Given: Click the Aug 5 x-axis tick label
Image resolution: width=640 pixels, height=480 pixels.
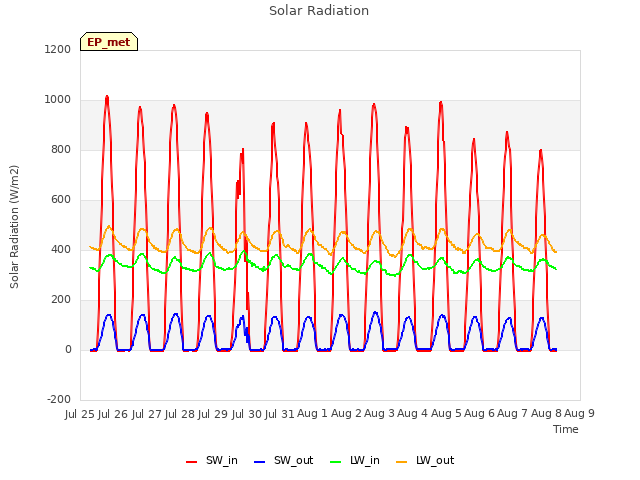Looking at the screenshot, I should (446, 413).
